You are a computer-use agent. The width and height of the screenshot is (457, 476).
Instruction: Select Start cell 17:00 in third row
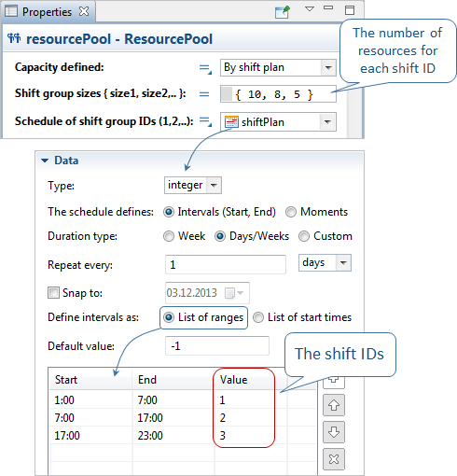coord(90,435)
